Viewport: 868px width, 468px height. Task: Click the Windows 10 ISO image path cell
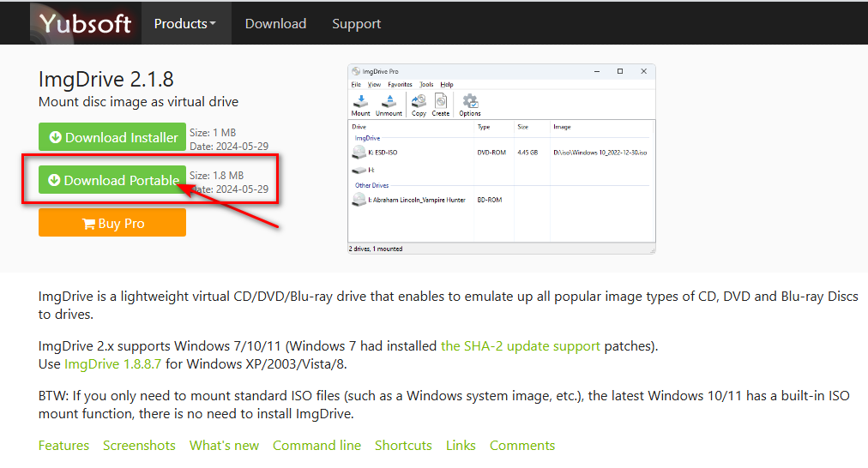(600, 152)
